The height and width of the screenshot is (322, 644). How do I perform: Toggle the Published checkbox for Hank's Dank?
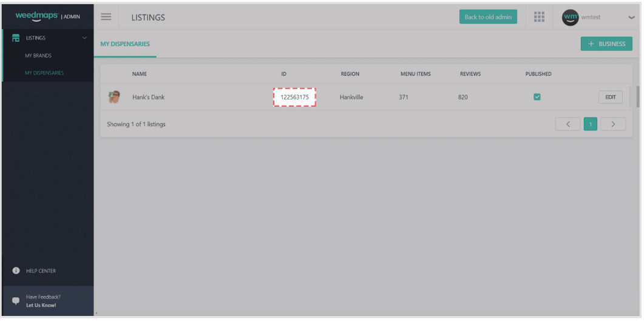[537, 97]
